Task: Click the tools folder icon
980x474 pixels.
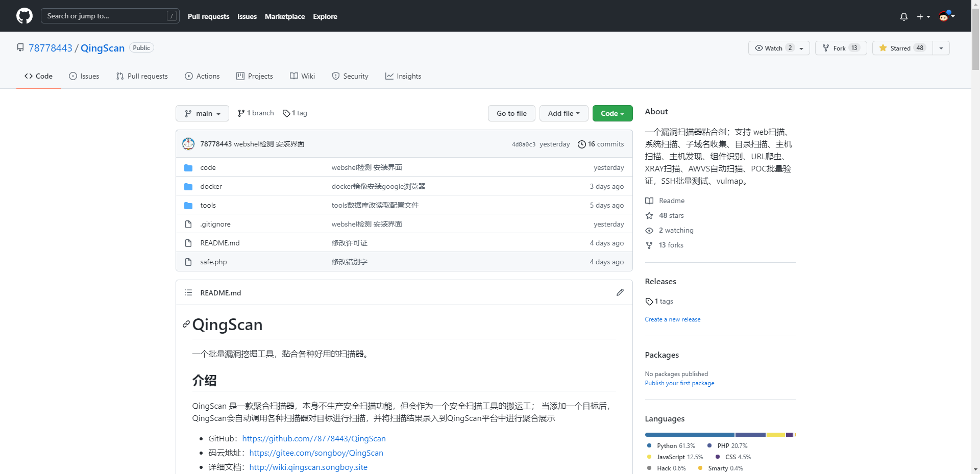Action: tap(188, 205)
